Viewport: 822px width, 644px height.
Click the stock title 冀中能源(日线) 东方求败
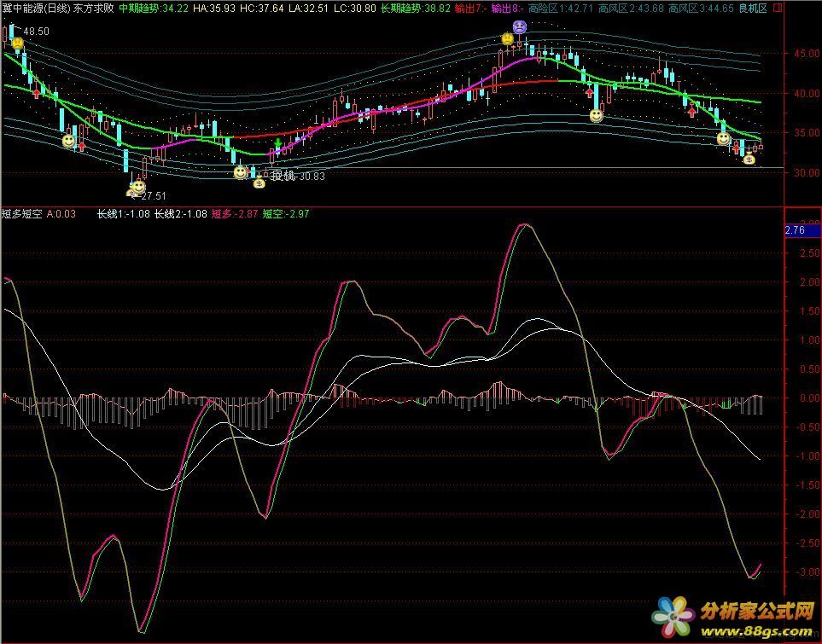tap(57, 9)
